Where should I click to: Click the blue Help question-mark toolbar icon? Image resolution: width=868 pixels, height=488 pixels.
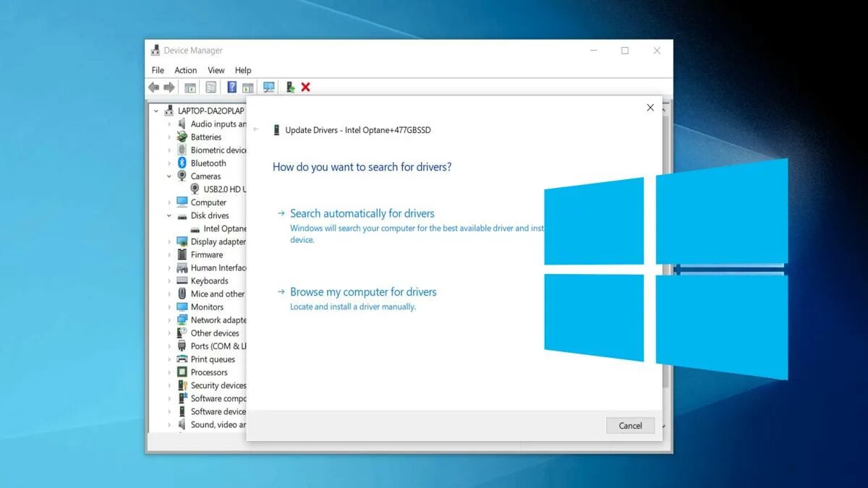pos(231,87)
